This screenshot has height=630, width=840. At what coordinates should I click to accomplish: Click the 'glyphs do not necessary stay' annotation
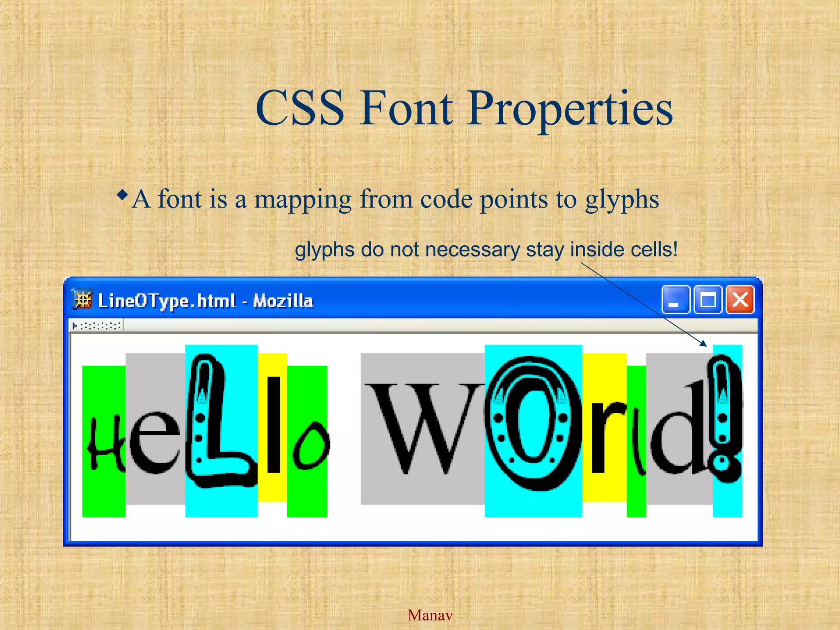pyautogui.click(x=486, y=249)
